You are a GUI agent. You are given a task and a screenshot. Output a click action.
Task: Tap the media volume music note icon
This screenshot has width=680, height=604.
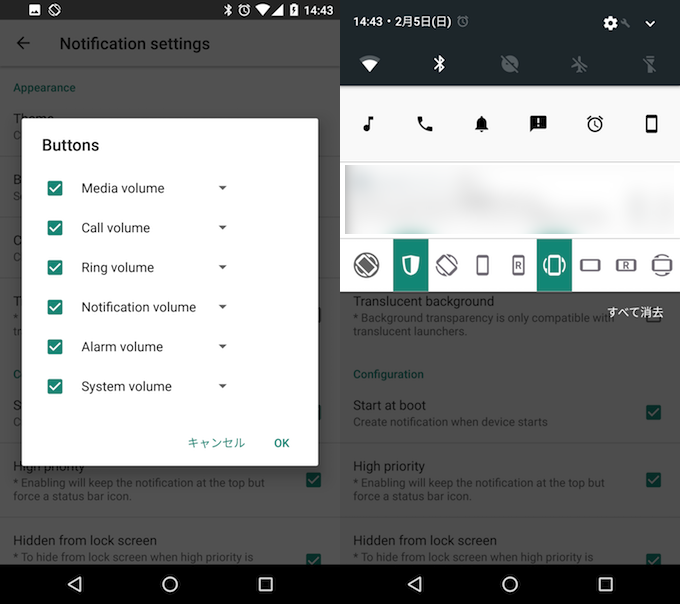[x=368, y=124]
